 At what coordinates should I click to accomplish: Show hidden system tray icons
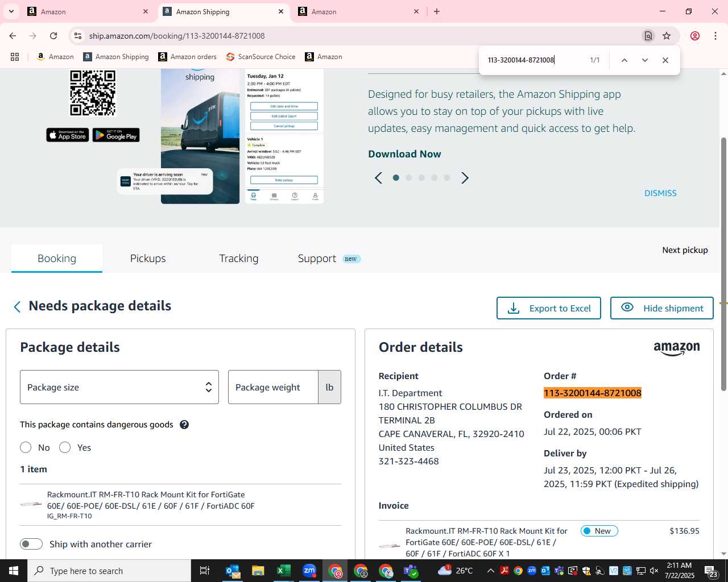(x=490, y=571)
